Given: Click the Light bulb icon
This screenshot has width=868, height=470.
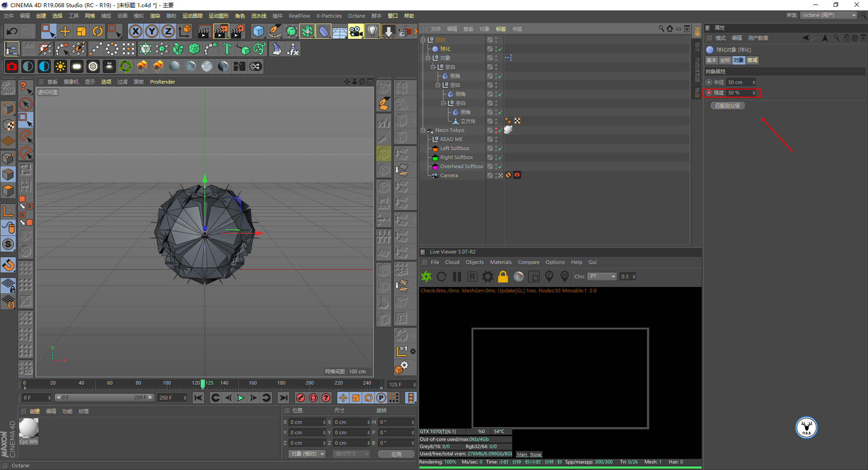Looking at the screenshot, I should tap(372, 31).
